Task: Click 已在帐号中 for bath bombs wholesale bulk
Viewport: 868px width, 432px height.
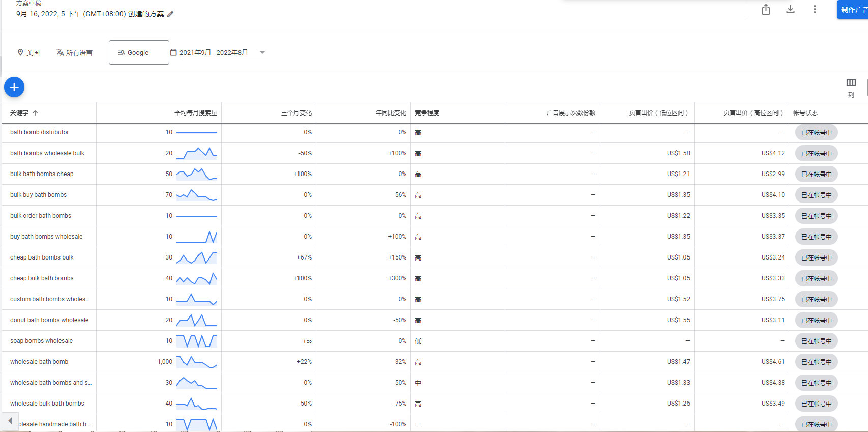Action: [x=817, y=154]
